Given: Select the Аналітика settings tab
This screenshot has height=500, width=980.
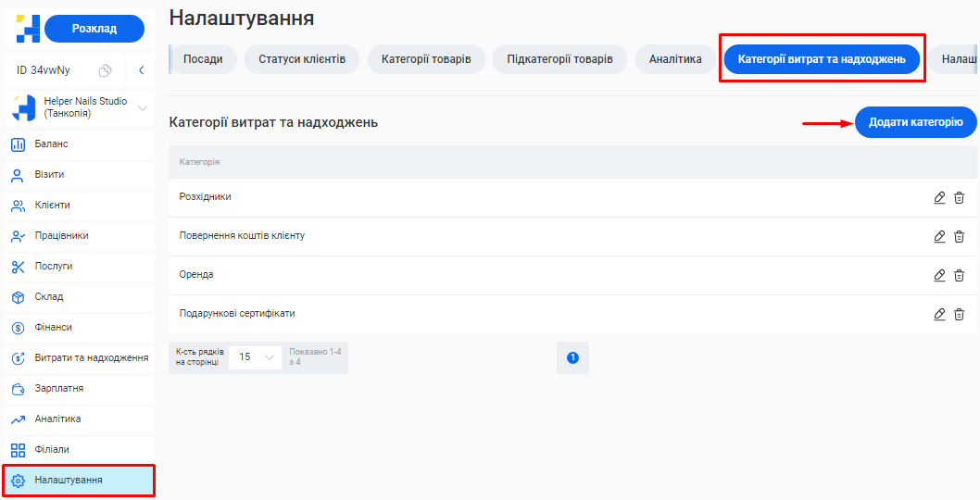Looking at the screenshot, I should click(675, 59).
